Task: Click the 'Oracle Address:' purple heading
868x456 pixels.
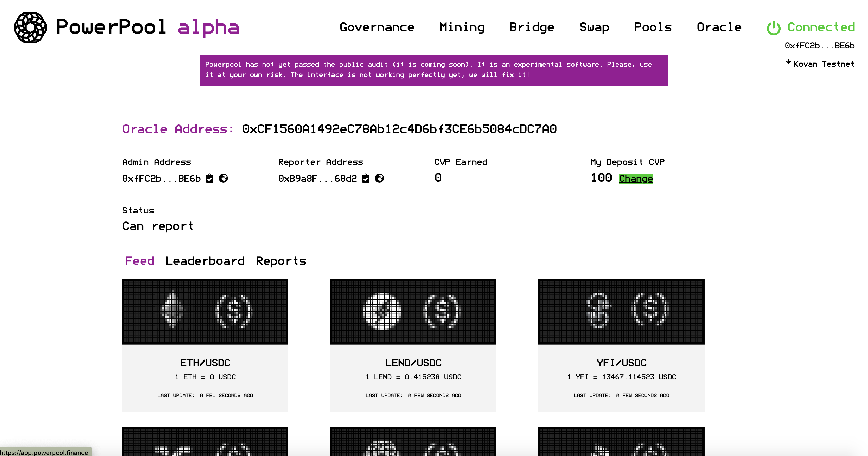Action: (x=177, y=129)
